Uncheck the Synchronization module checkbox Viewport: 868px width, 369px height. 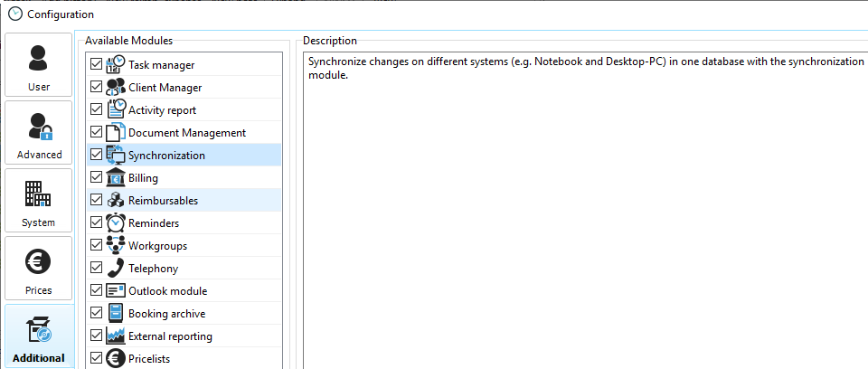coord(96,156)
